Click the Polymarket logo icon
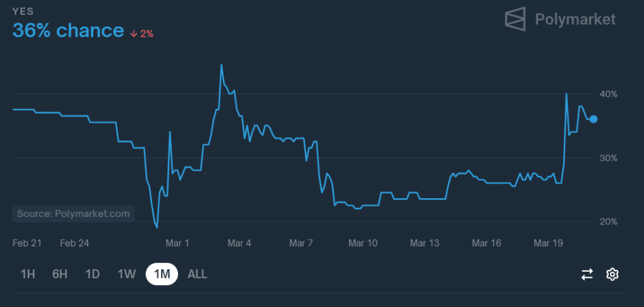The width and height of the screenshot is (644, 307). tap(516, 19)
